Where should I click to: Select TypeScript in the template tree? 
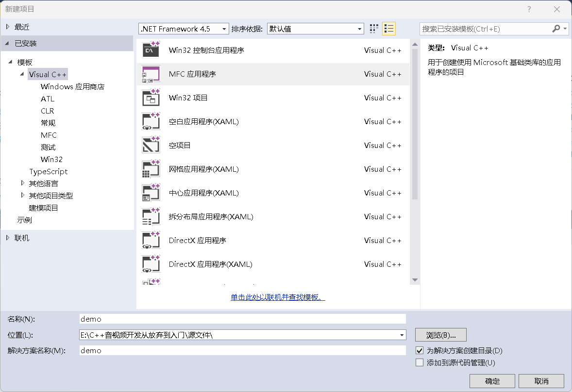(x=49, y=171)
